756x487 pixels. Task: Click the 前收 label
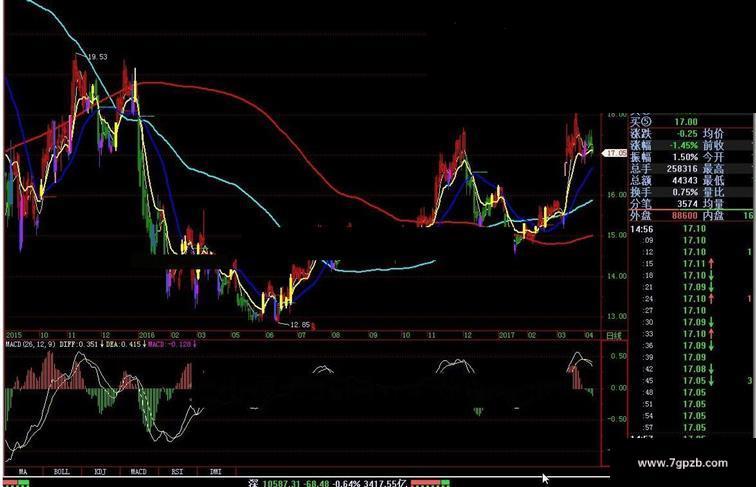click(x=713, y=145)
